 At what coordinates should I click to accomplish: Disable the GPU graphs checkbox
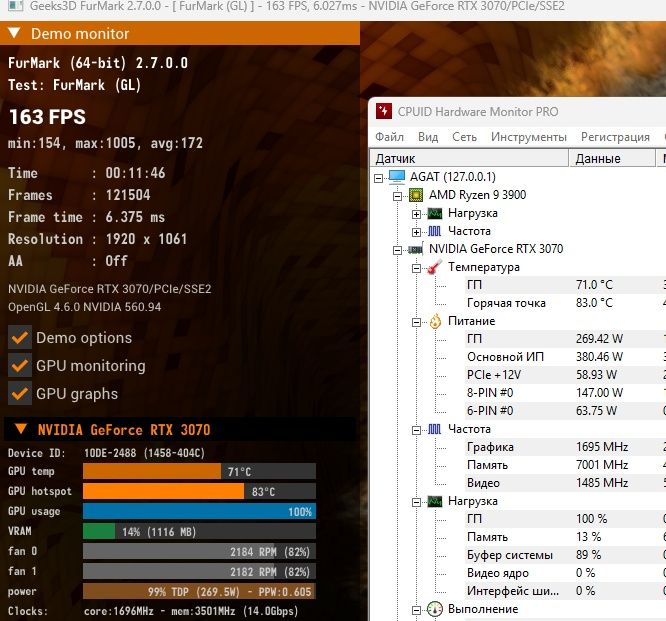point(20,394)
